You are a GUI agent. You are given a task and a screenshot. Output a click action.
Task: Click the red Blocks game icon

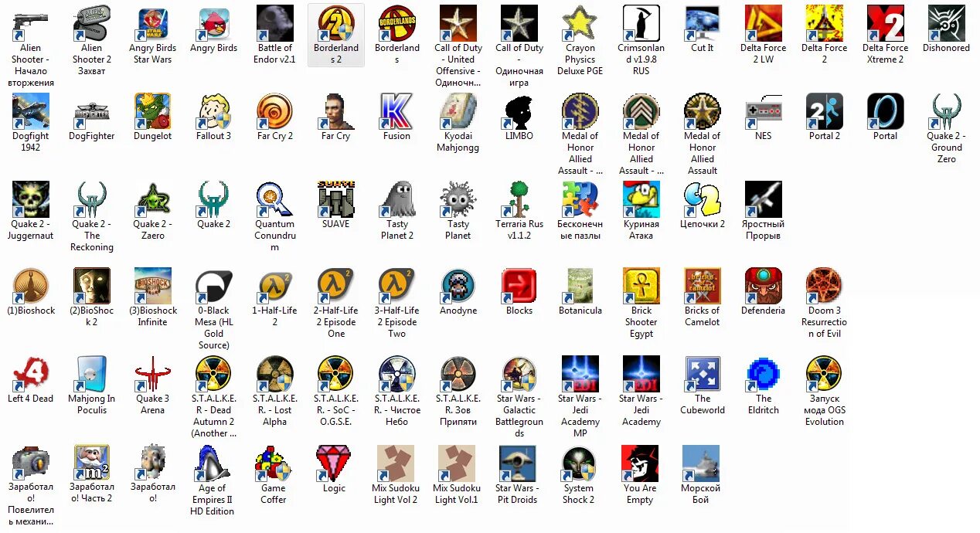(x=519, y=286)
